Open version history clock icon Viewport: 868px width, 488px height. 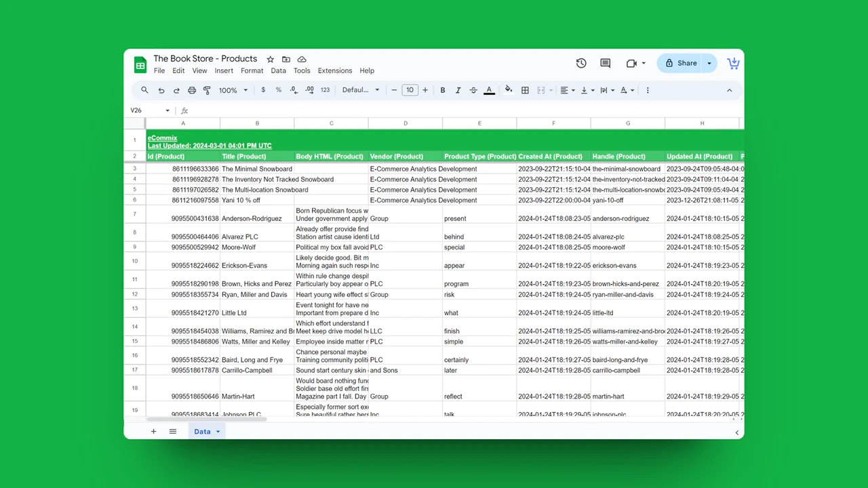click(581, 63)
